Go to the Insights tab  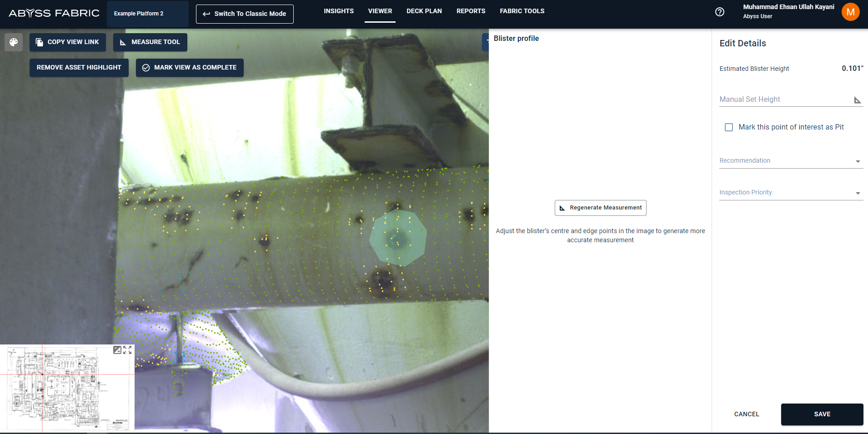(338, 11)
